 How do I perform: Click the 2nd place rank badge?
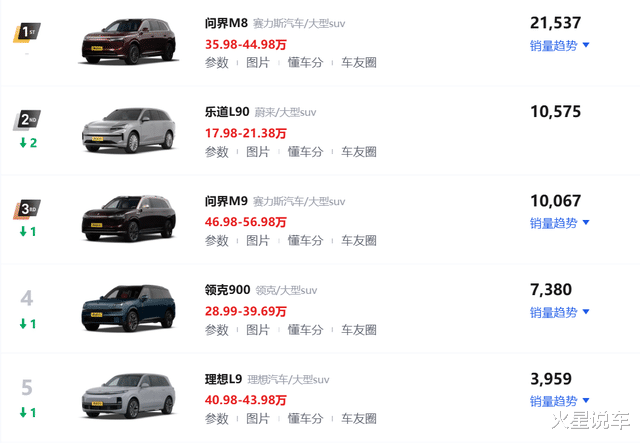(27, 121)
